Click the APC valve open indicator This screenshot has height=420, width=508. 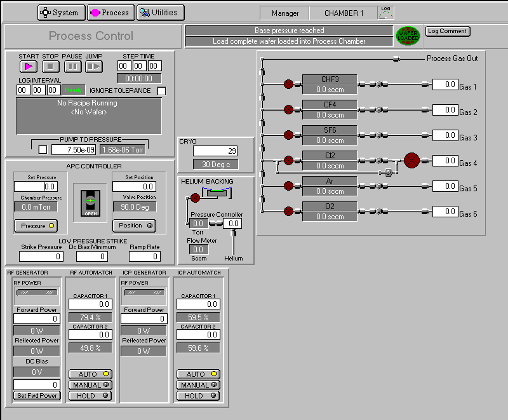[x=90, y=201]
